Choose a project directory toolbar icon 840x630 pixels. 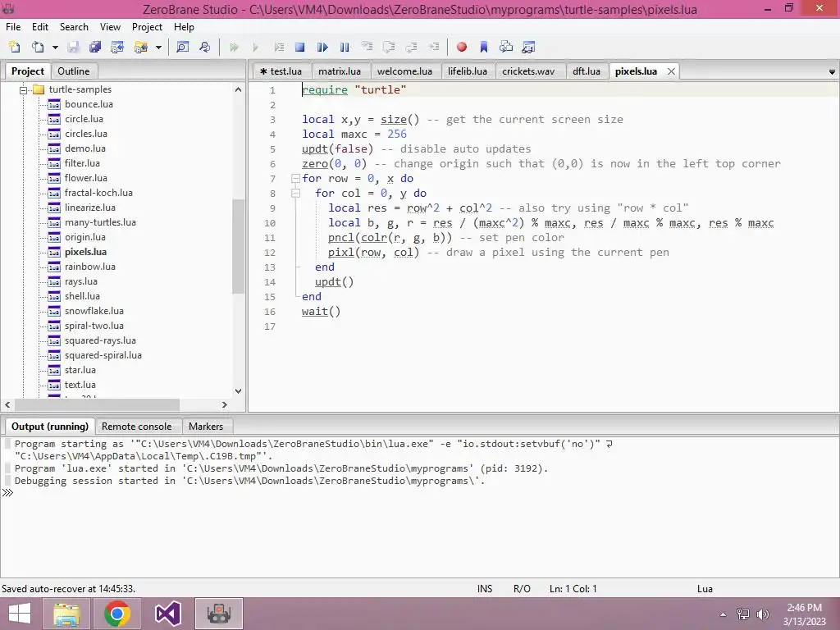coord(141,47)
